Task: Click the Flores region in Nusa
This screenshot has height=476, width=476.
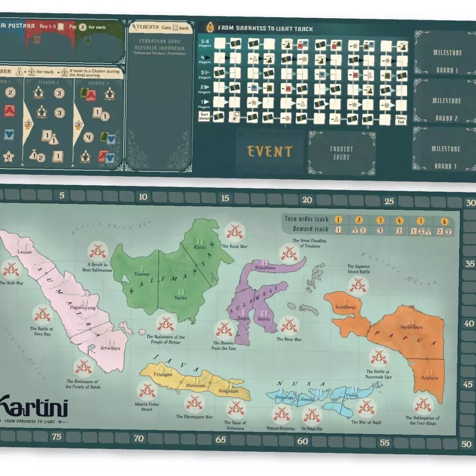Action: (x=352, y=395)
